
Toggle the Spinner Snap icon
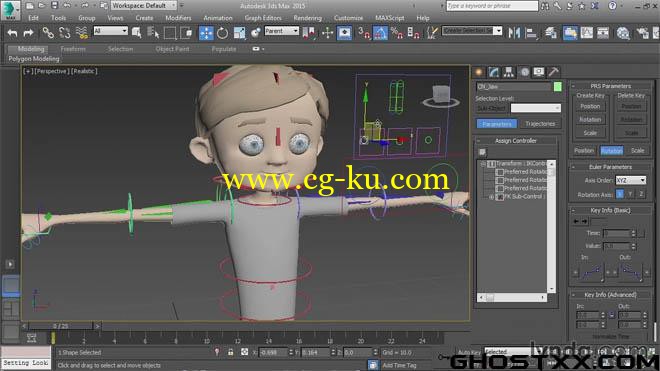[413, 33]
